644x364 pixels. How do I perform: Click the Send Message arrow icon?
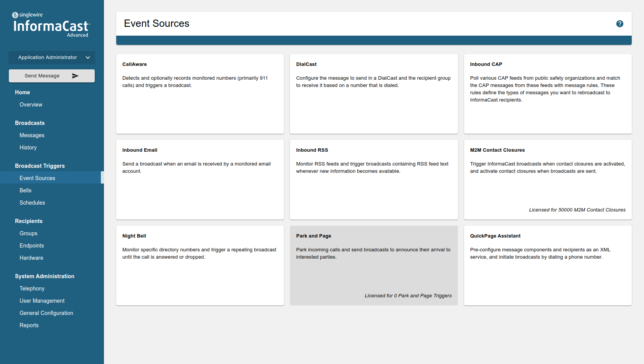(75, 76)
